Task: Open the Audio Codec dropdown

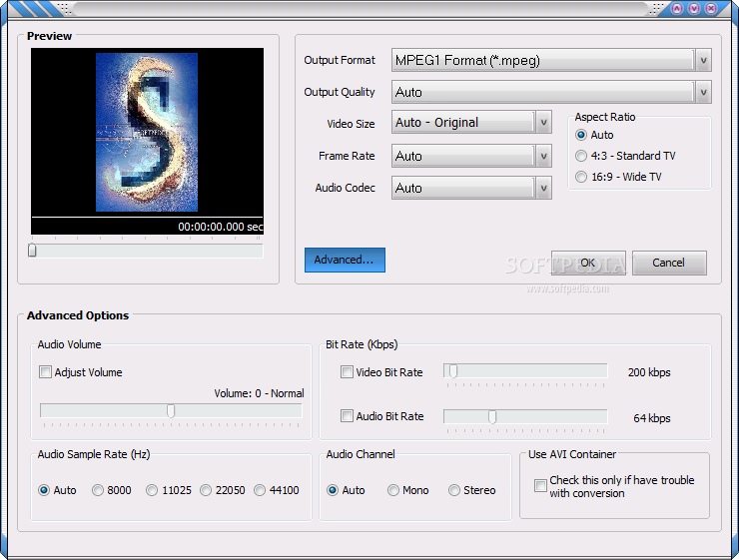Action: pos(471,188)
